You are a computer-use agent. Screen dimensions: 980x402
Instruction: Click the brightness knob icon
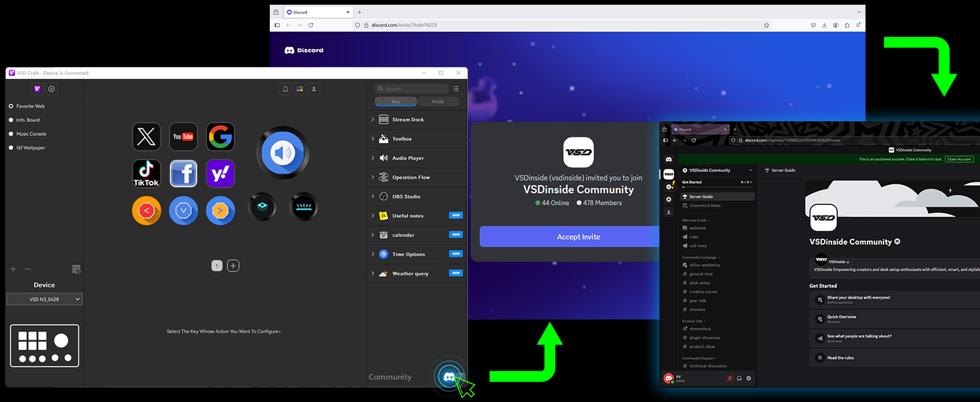click(304, 207)
